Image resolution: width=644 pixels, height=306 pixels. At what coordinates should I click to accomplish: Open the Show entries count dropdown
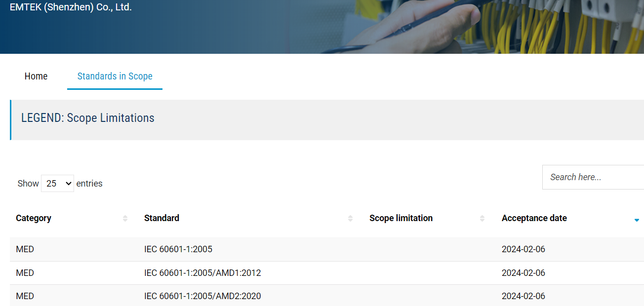pos(57,183)
